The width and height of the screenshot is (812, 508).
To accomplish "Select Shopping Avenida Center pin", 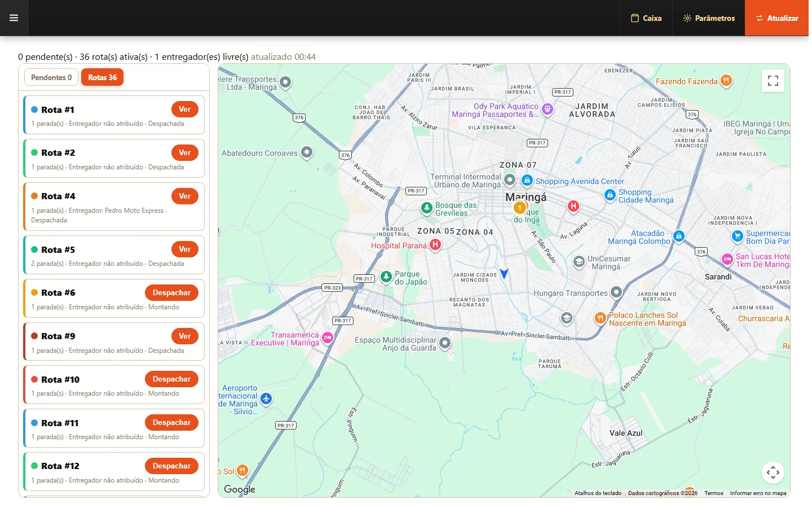I will point(527,181).
